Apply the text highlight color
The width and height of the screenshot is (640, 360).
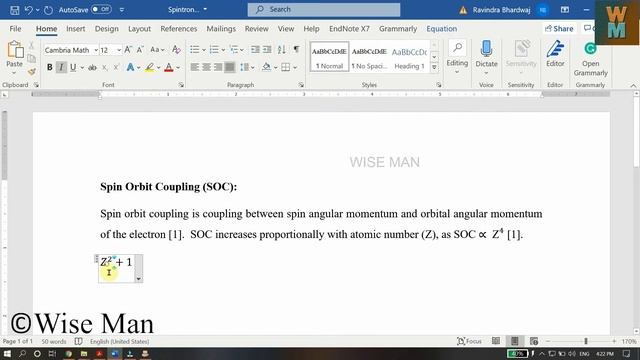[x=149, y=67]
